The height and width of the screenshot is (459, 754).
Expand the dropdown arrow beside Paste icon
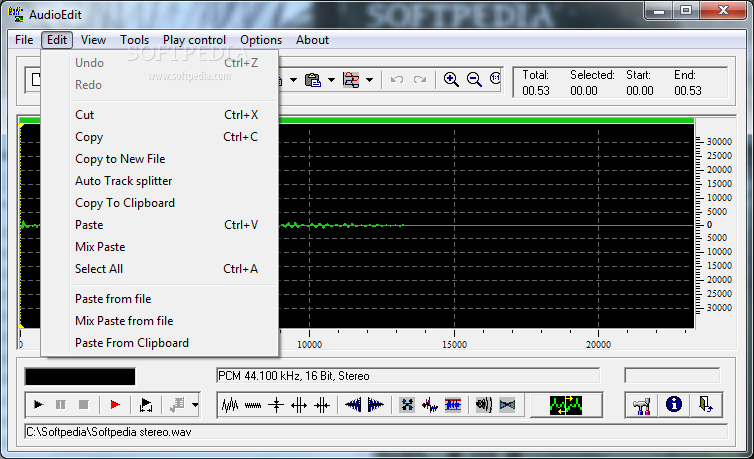tap(331, 80)
